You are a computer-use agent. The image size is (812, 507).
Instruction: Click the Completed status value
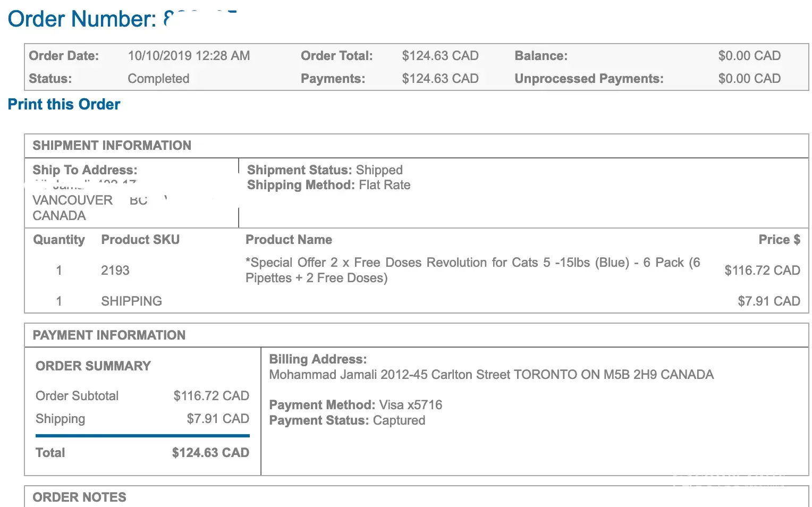158,79
